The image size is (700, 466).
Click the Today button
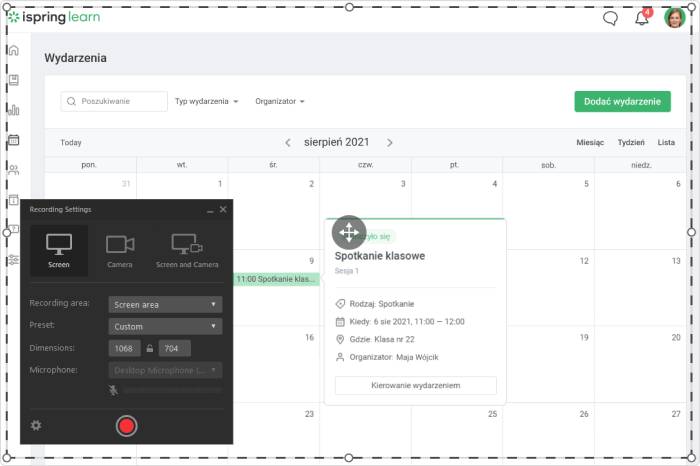pos(71,142)
